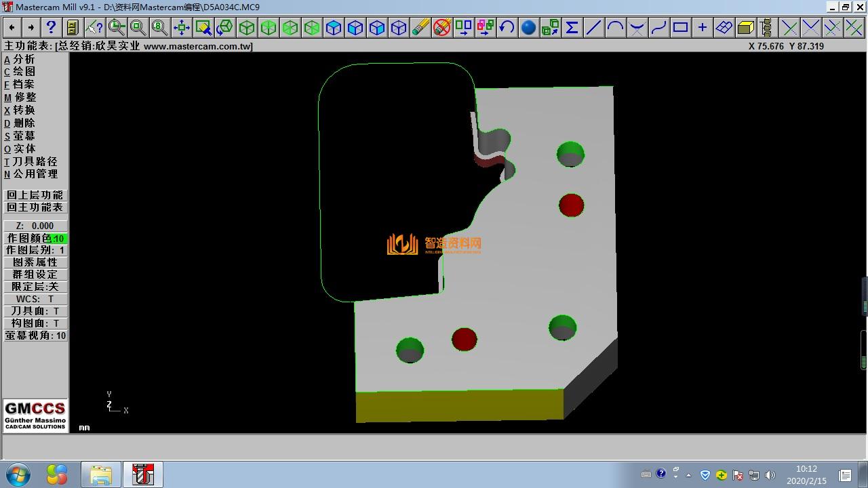Open the 刀具路径 menu item
This screenshot has width=868, height=488.
[x=35, y=161]
